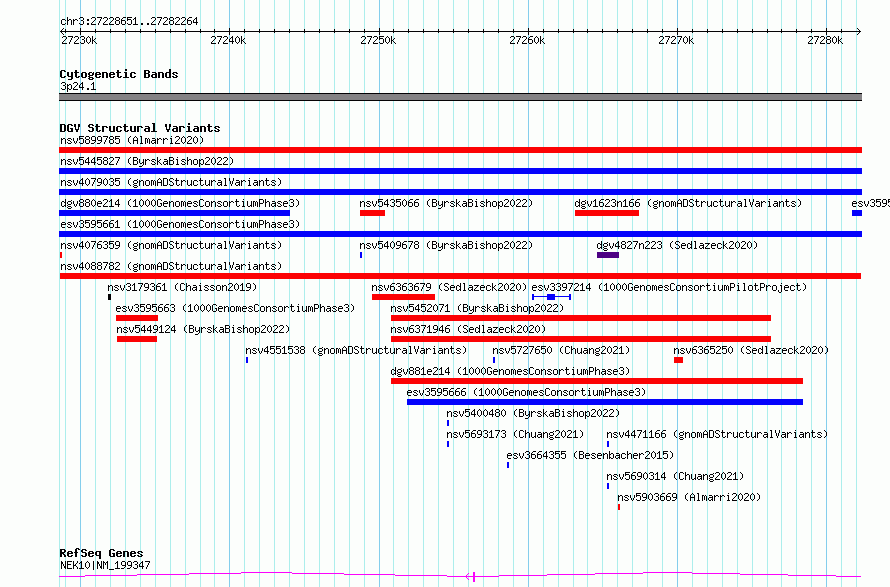Click the red nsv5449124 bar

click(x=137, y=339)
